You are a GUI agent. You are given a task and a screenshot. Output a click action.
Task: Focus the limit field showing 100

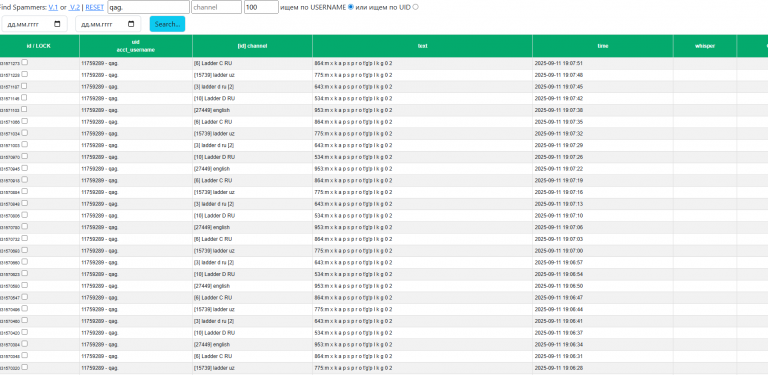coord(261,7)
